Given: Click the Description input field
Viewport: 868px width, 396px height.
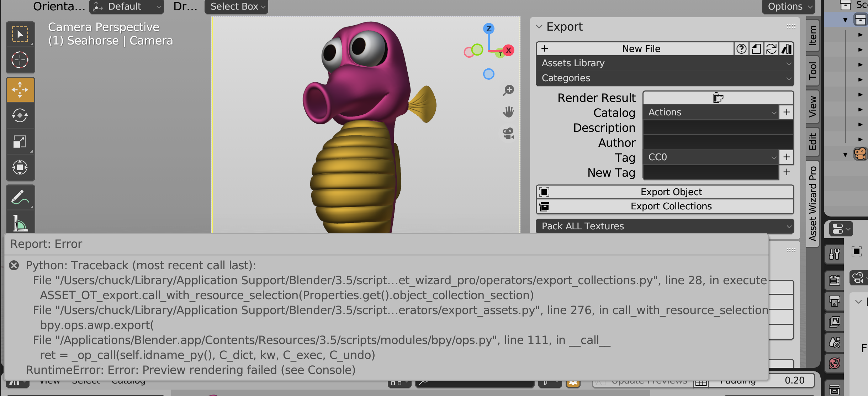Looking at the screenshot, I should click(718, 127).
